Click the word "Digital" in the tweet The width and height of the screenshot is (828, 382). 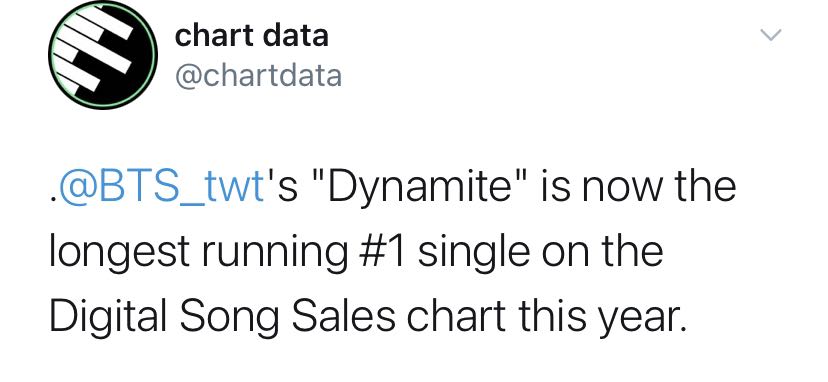(x=109, y=317)
